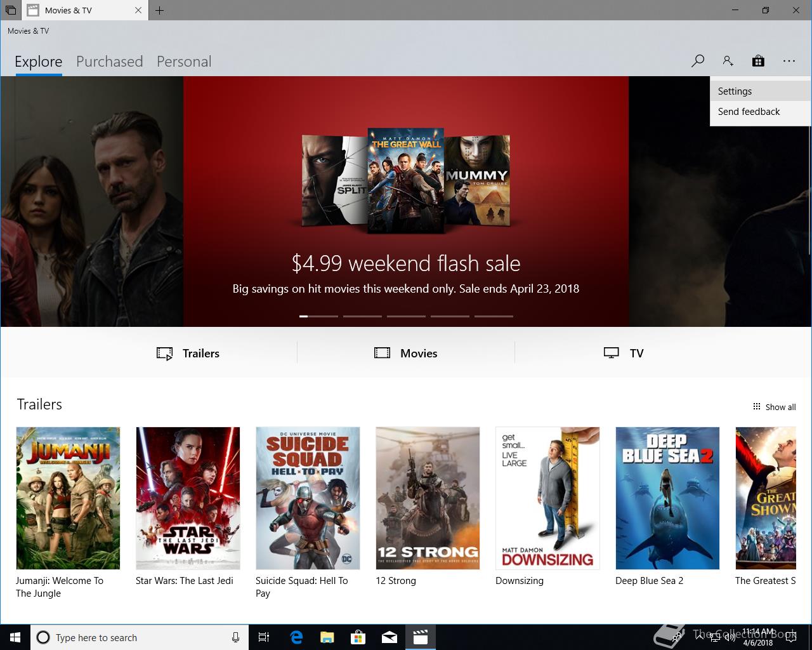Click the Trailers section heading
Viewport: 812px width, 650px height.
[39, 404]
